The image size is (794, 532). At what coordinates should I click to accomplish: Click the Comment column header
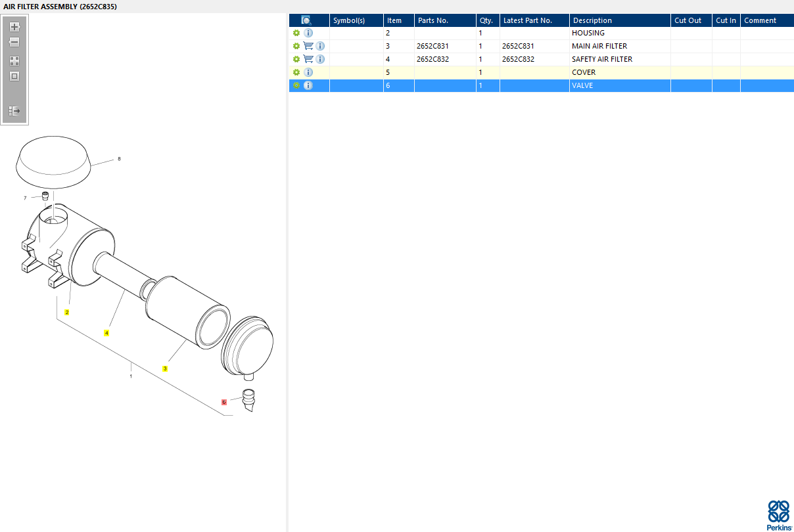(x=767, y=20)
